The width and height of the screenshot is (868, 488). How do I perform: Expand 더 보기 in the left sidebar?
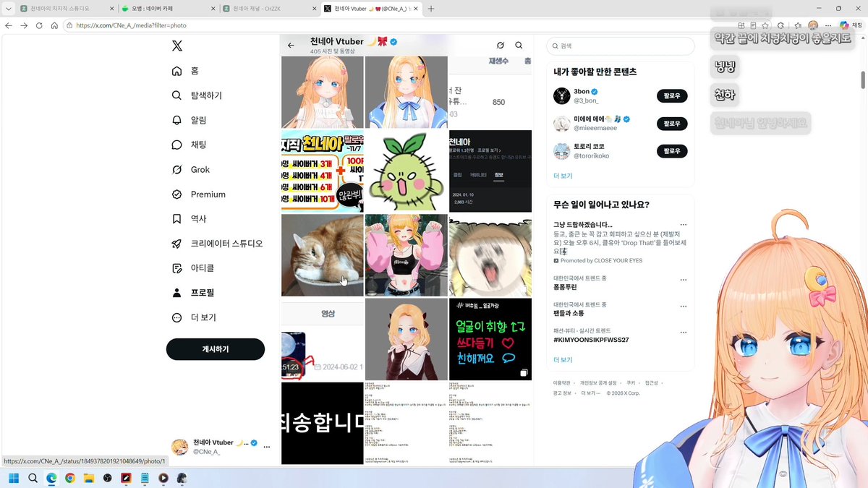point(194,317)
